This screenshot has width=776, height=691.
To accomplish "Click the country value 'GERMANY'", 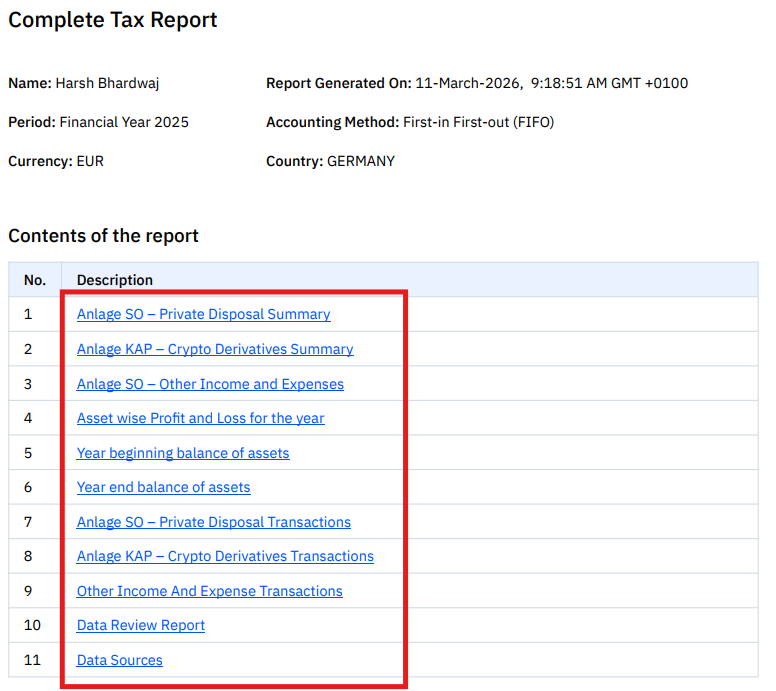I will pos(361,161).
